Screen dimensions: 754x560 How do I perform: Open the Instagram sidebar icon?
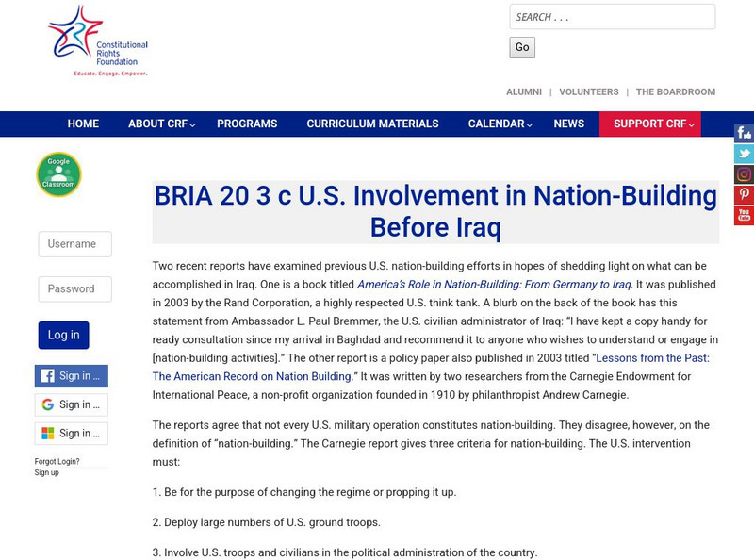(x=744, y=174)
